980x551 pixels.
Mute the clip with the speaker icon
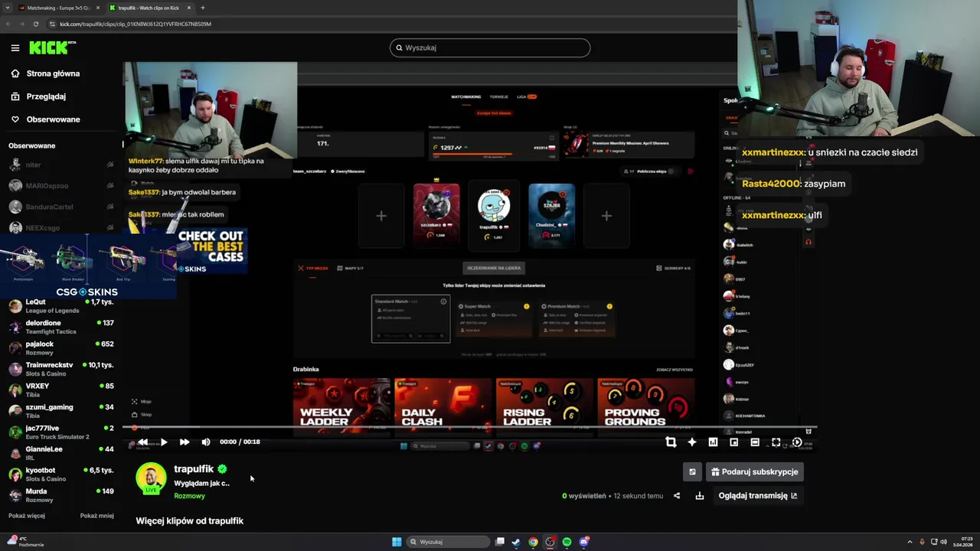click(206, 442)
